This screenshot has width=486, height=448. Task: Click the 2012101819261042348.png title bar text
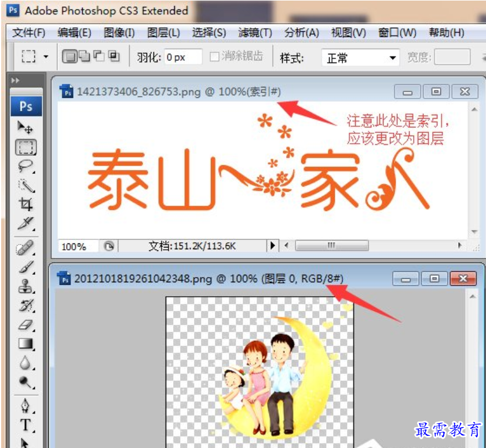209,279
